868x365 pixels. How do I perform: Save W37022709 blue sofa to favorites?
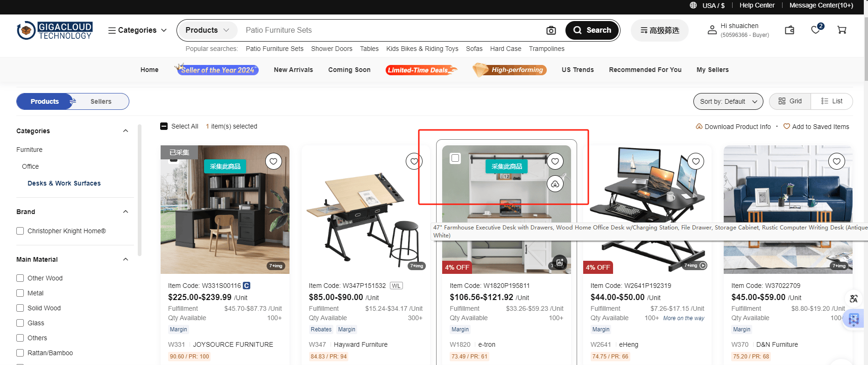click(837, 161)
